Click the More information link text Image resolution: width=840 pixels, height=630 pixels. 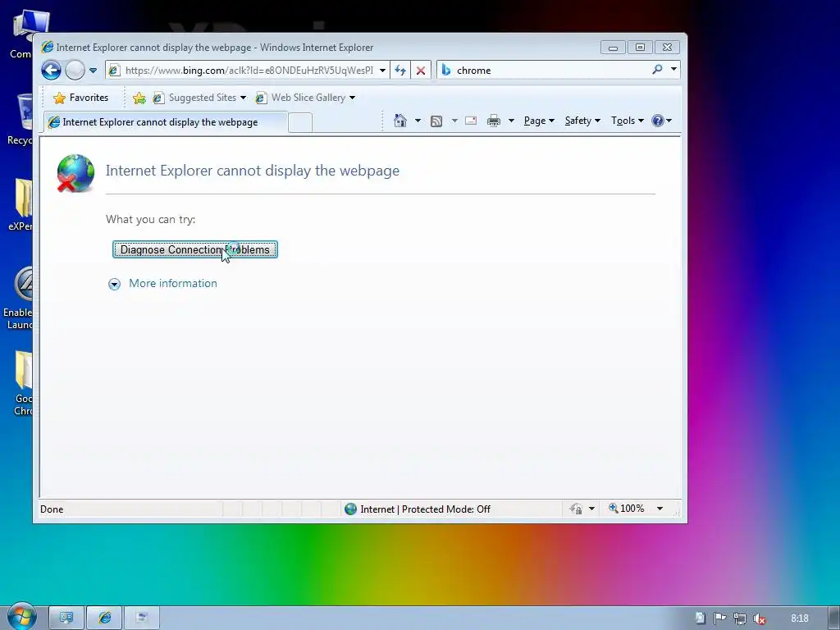tap(173, 283)
